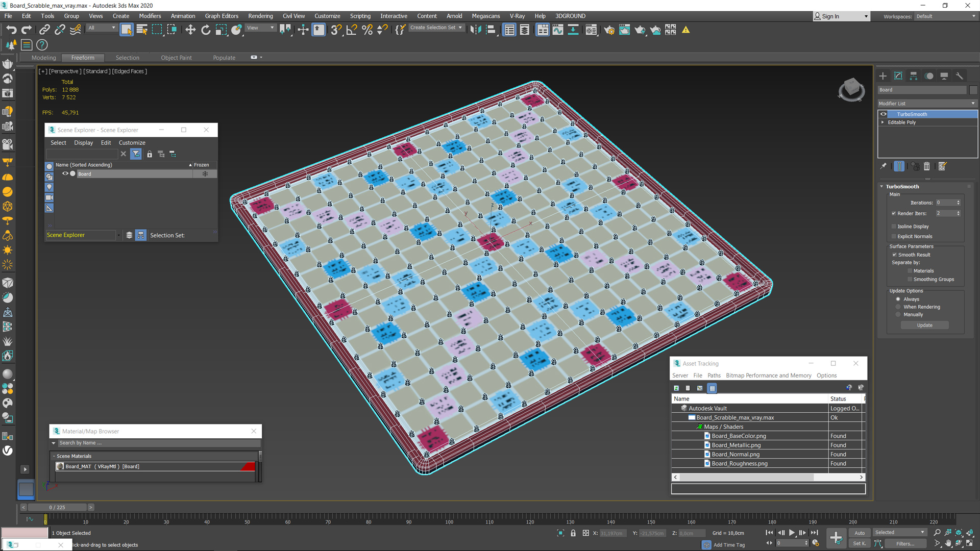Toggle TurboSmooth modifier eye visibility

884,114
